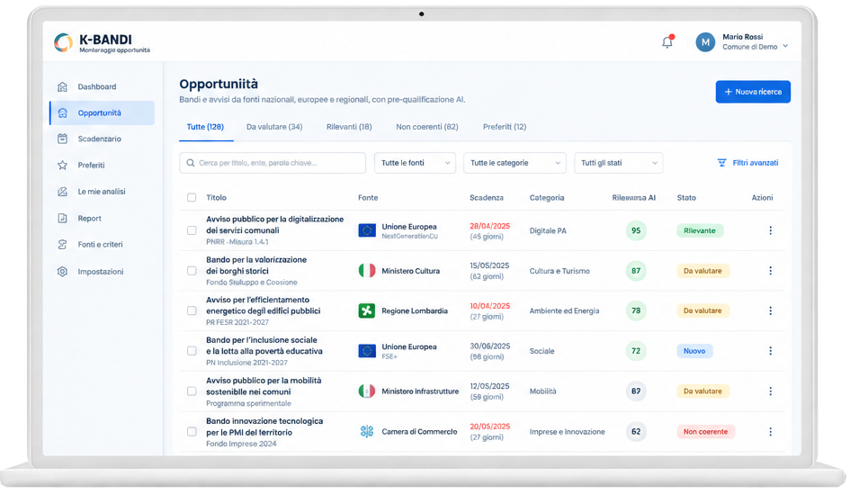This screenshot has width=868, height=495.
Task: Click the Impostazioni gear icon
Action: pos(63,271)
